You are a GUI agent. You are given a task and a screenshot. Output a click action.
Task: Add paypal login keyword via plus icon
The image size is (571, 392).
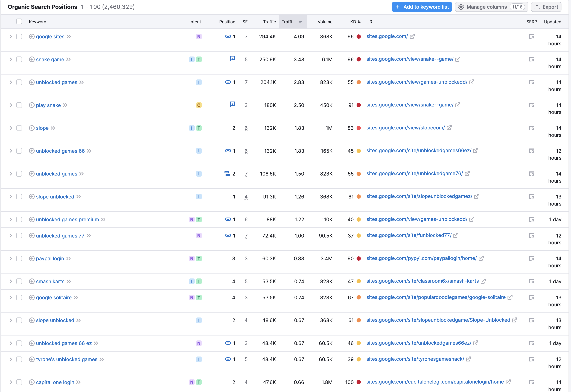(x=32, y=258)
